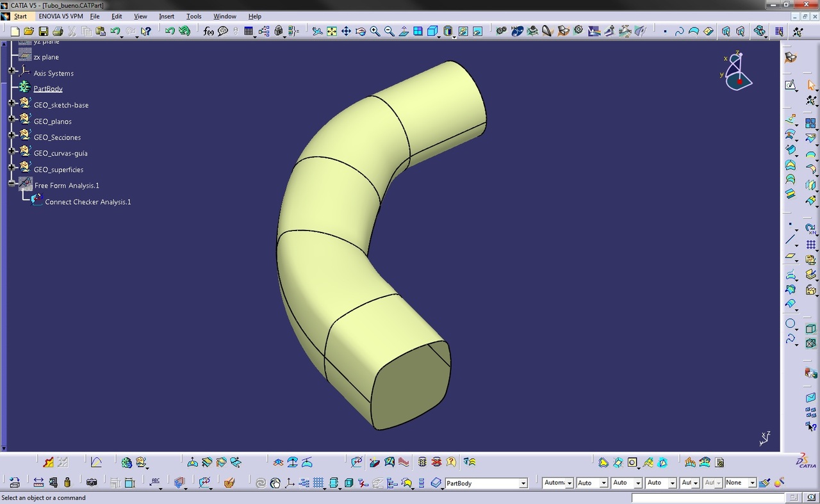Click the small xyz axis indicator in corner
Viewport: 820px width, 504px height.
(764, 438)
